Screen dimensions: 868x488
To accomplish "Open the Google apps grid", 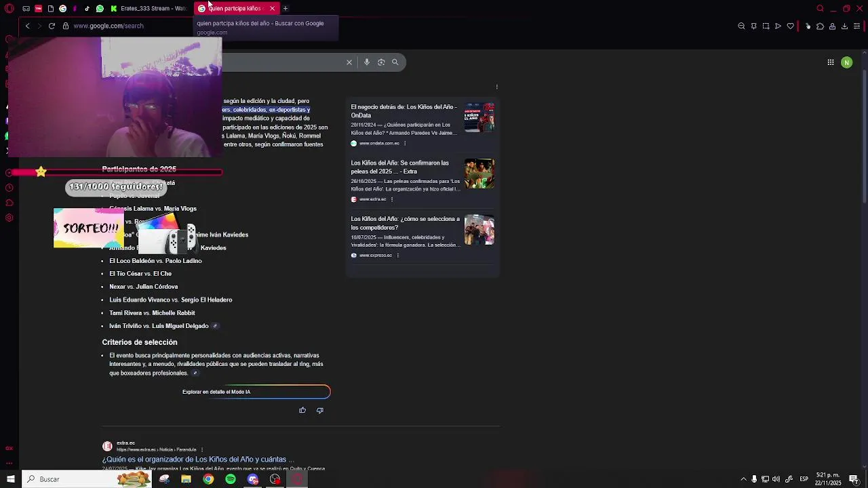I will (830, 62).
